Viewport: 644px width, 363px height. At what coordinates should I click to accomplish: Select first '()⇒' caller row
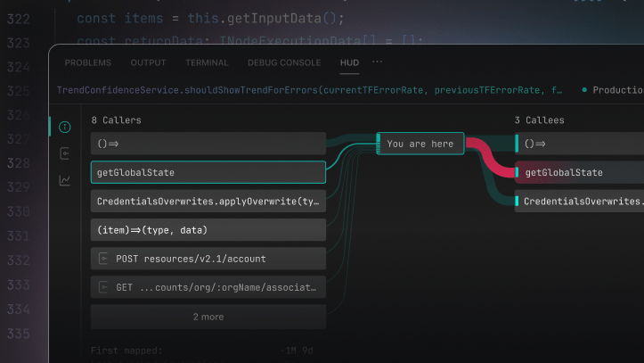pos(208,144)
